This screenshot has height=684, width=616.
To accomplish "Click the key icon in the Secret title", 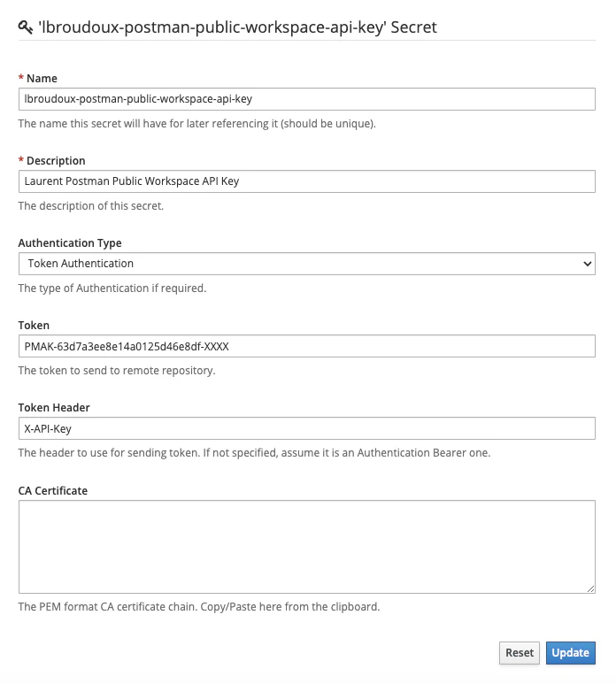I will pos(27,27).
